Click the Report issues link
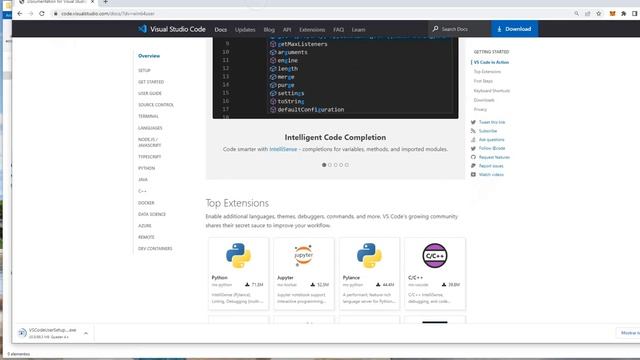The width and height of the screenshot is (640, 360). [491, 166]
